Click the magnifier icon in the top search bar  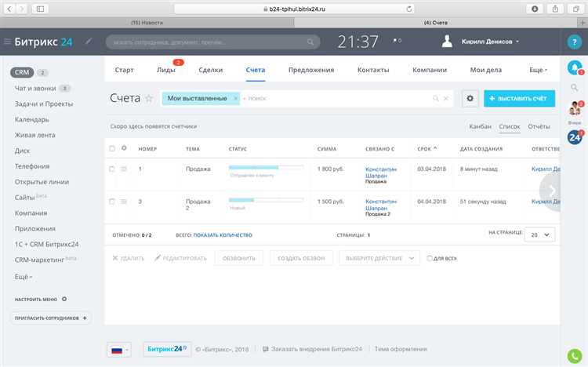pyautogui.click(x=310, y=42)
